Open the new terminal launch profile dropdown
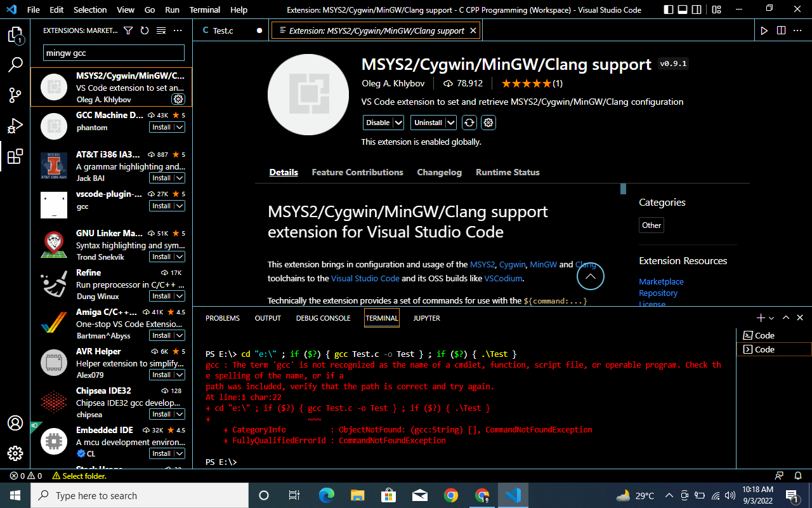Image resolution: width=812 pixels, height=508 pixels. (771, 317)
